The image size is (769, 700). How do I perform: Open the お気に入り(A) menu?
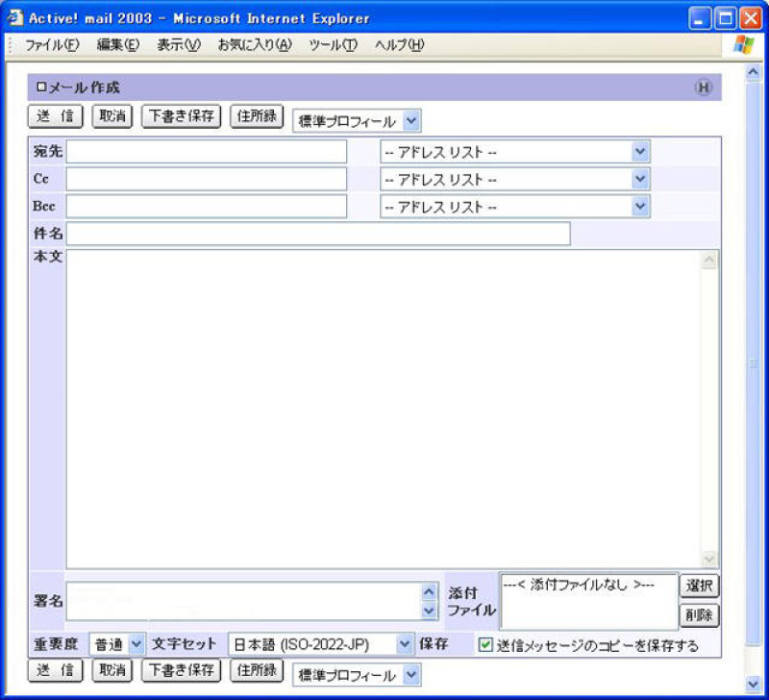[x=255, y=45]
